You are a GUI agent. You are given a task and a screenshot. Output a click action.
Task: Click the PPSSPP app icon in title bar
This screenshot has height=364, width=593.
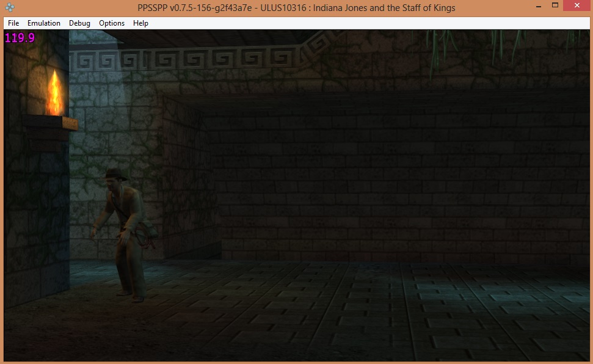[x=10, y=7]
